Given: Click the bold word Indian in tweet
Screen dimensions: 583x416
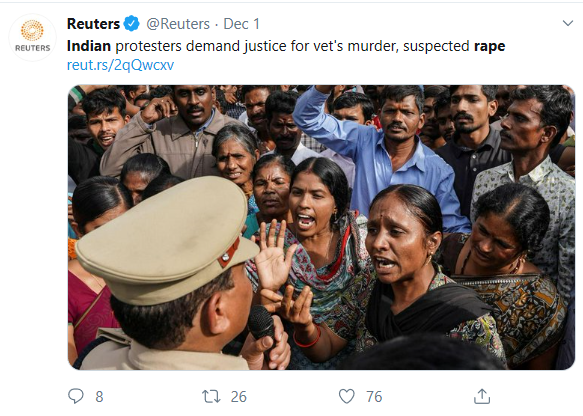Looking at the screenshot, I should [x=89, y=46].
